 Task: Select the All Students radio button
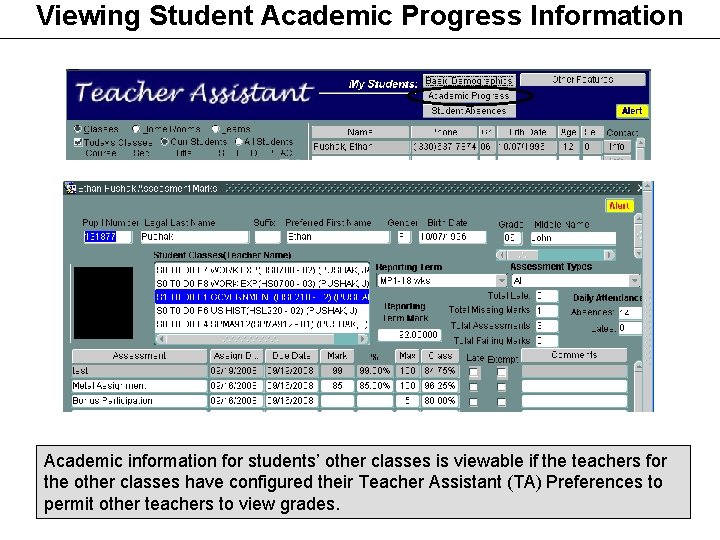(239, 142)
